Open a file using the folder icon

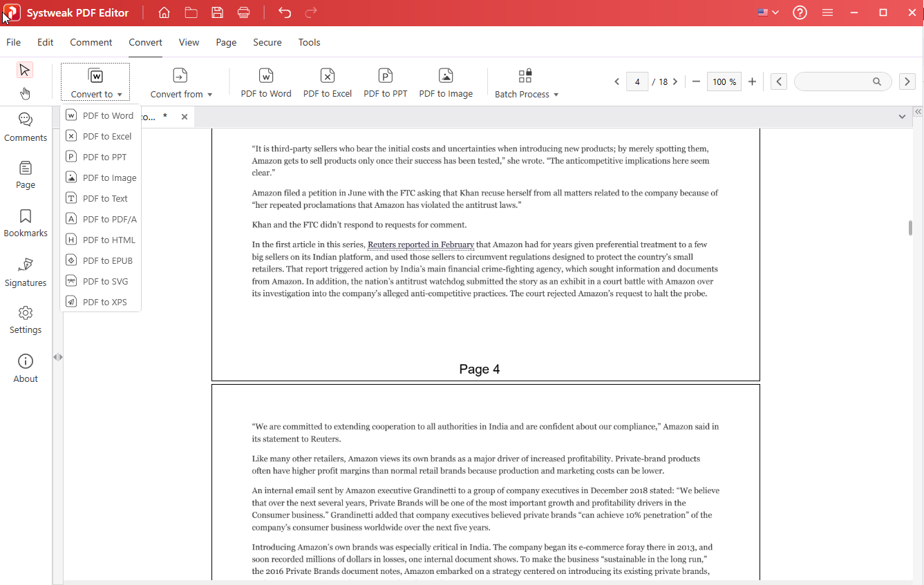[x=191, y=12]
